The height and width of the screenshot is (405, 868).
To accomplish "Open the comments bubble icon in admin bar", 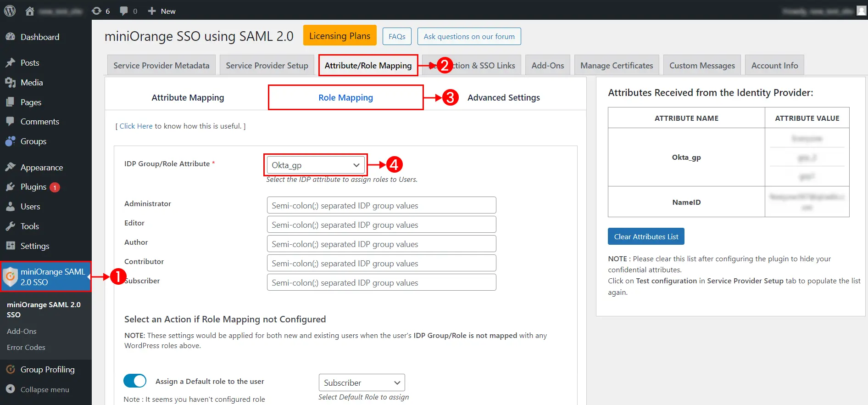I will 124,11.
